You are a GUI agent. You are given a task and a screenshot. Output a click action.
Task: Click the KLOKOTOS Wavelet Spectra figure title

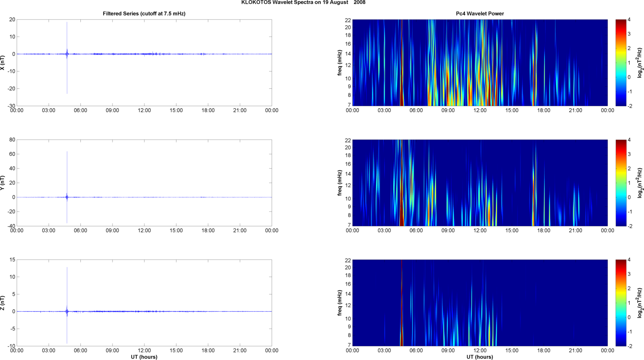(x=303, y=3)
